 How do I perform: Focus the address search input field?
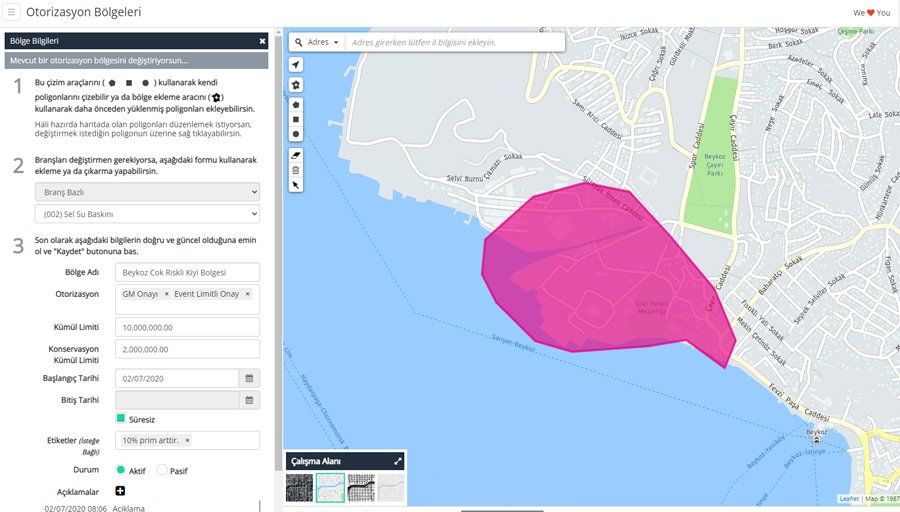click(455, 42)
